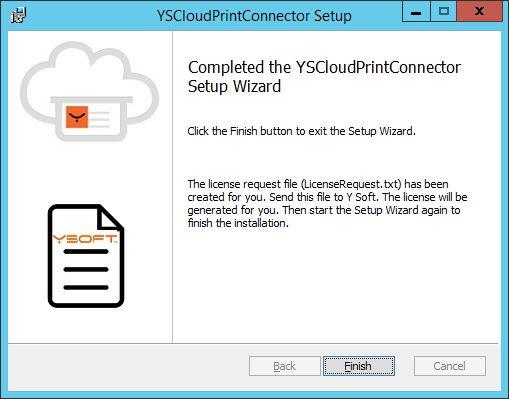The height and width of the screenshot is (399, 509).
Task: Click the folded corner of the document icon
Action: [x=108, y=218]
